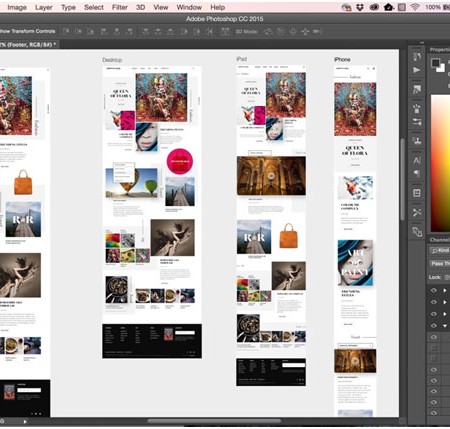Click the horizontal canvas scrollbar
Image resolution: width=450 pixels, height=429 pixels.
click(214, 421)
